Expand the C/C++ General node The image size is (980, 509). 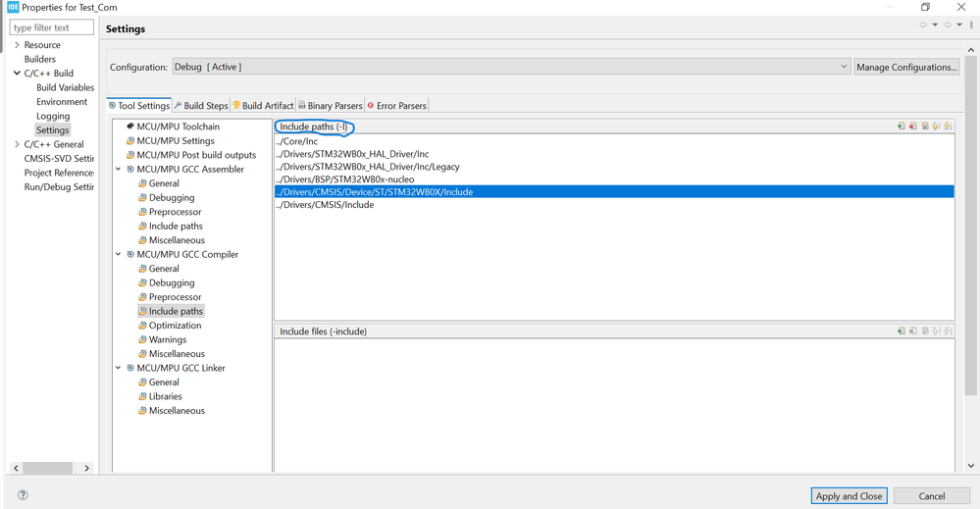(17, 144)
